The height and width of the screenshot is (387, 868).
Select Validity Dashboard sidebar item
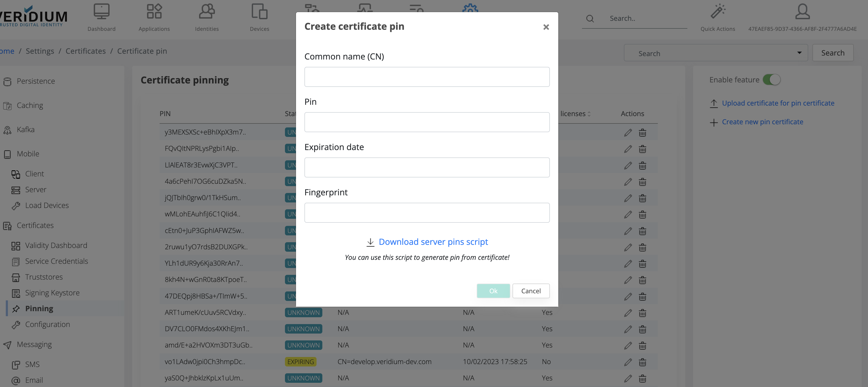tap(56, 245)
